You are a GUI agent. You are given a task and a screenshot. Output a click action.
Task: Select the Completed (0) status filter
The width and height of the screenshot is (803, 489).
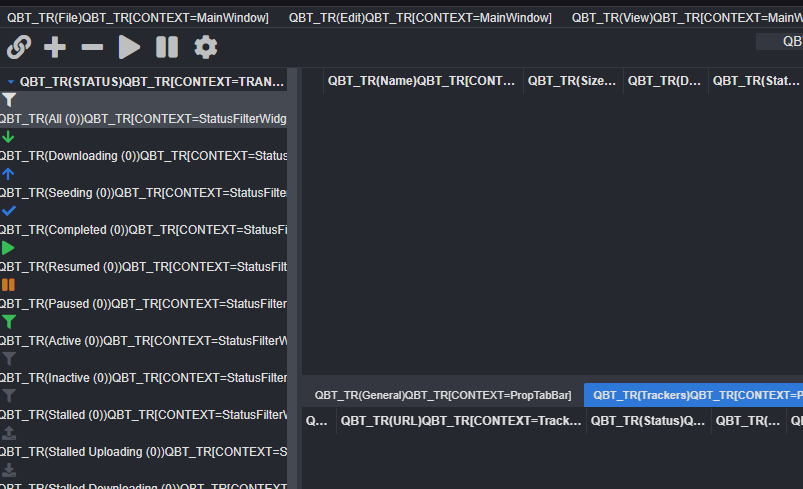143,229
